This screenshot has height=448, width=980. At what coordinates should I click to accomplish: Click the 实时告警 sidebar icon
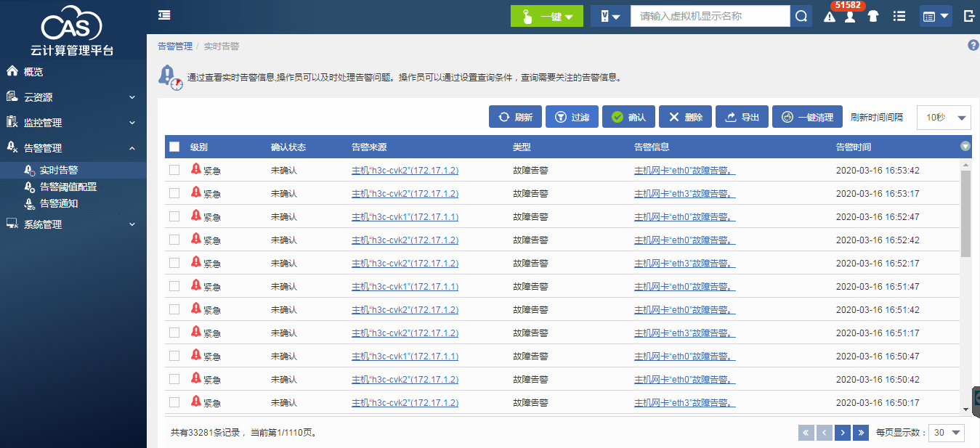30,170
